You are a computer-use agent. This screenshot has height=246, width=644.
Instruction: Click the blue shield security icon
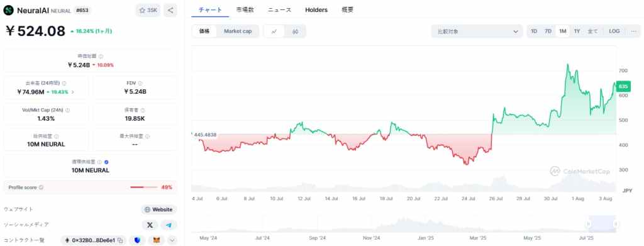137,240
